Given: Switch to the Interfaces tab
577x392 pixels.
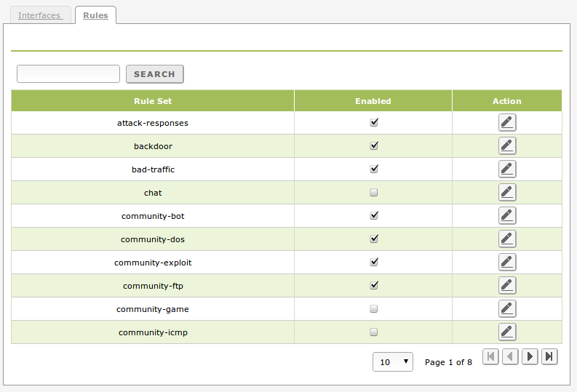Looking at the screenshot, I should tap(39, 15).
